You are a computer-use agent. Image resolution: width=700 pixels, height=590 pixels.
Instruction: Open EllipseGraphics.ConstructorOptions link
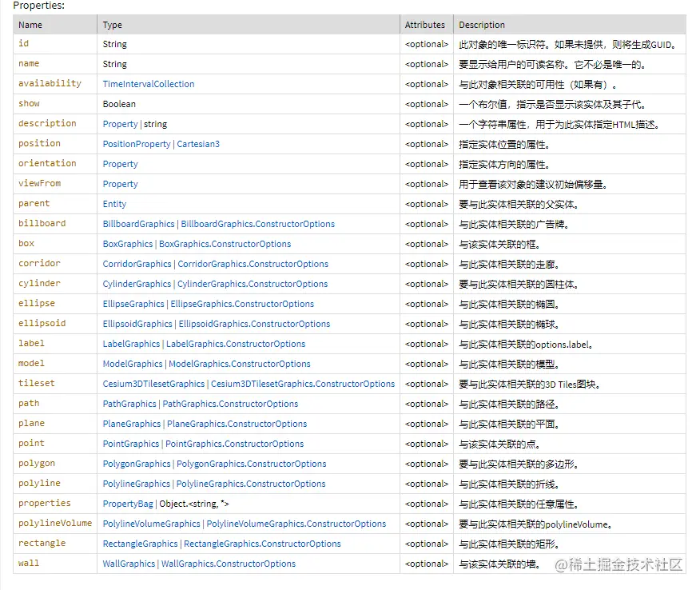(242, 304)
